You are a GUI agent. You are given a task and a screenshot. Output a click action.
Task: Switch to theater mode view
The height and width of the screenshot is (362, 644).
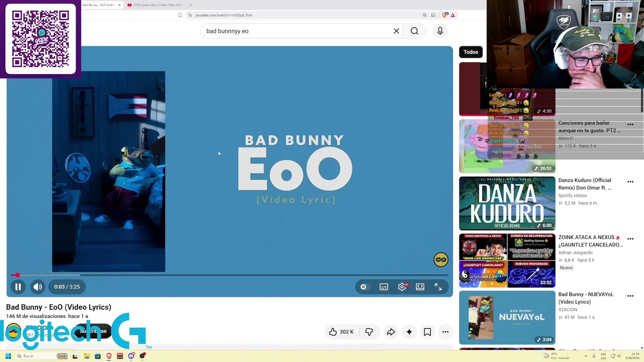(x=420, y=287)
